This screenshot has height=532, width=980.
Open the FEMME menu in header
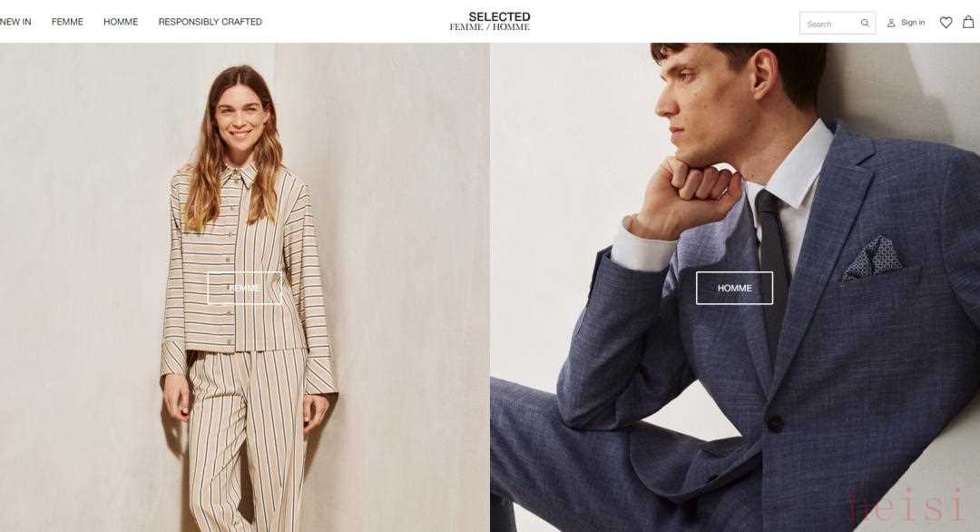pos(67,22)
